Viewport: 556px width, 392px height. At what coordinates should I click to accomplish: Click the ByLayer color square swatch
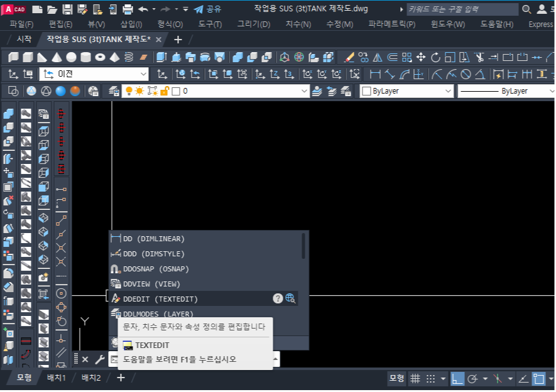pyautogui.click(x=366, y=92)
